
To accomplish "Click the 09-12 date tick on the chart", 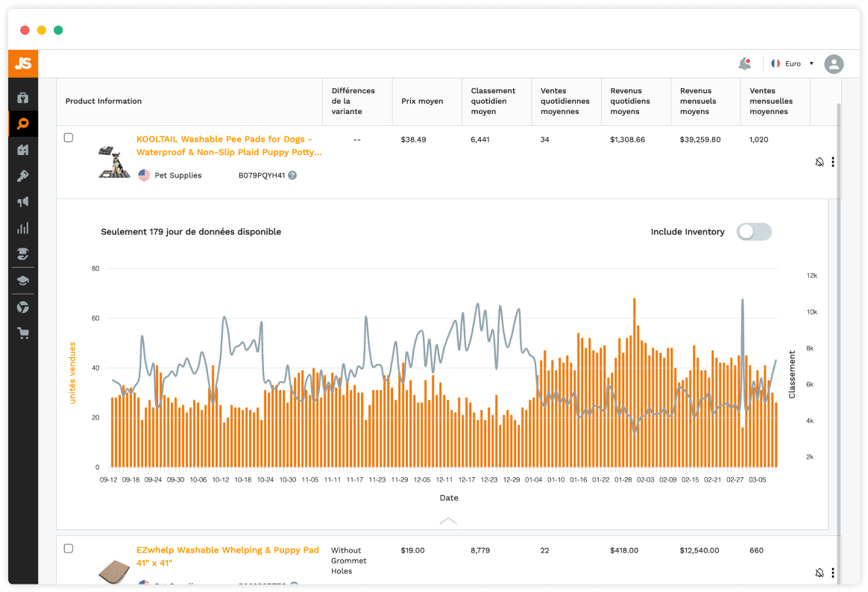I will 109,479.
